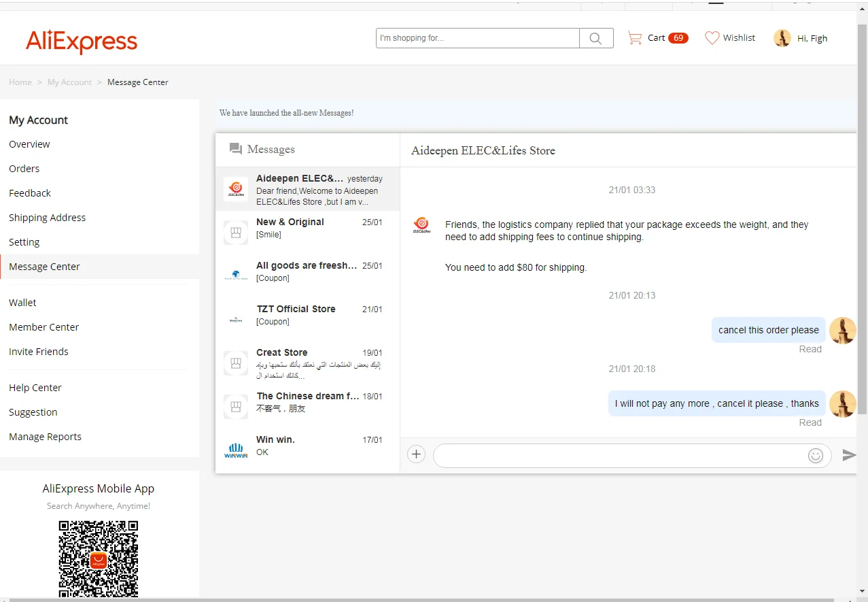Screen dimensions: 868x602
Task: Click the search magnifier button
Action: 595,38
